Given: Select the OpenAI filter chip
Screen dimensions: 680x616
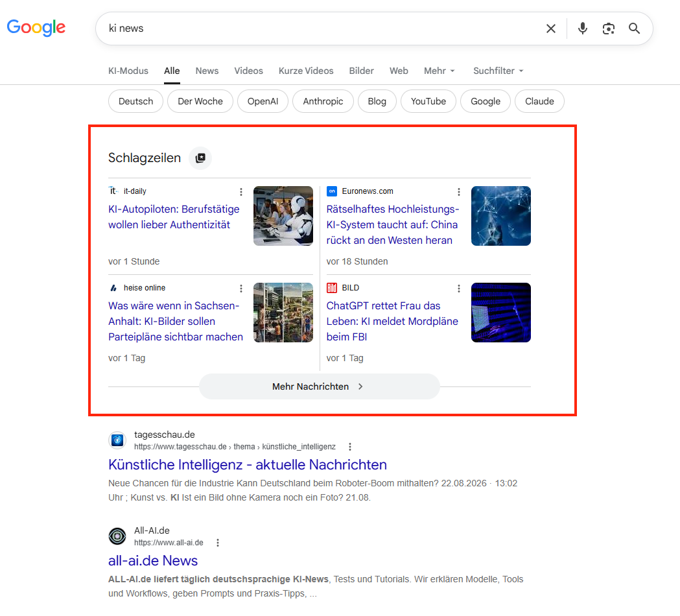Looking at the screenshot, I should coord(263,101).
